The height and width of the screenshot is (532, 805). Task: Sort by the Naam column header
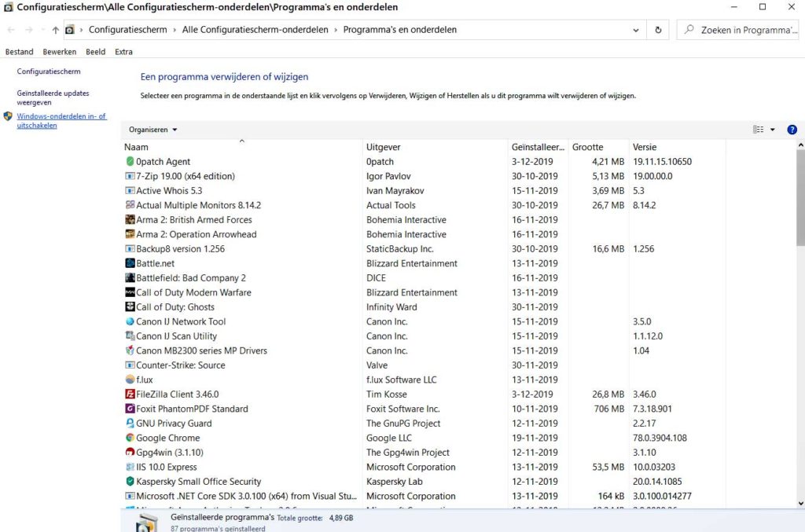point(242,147)
